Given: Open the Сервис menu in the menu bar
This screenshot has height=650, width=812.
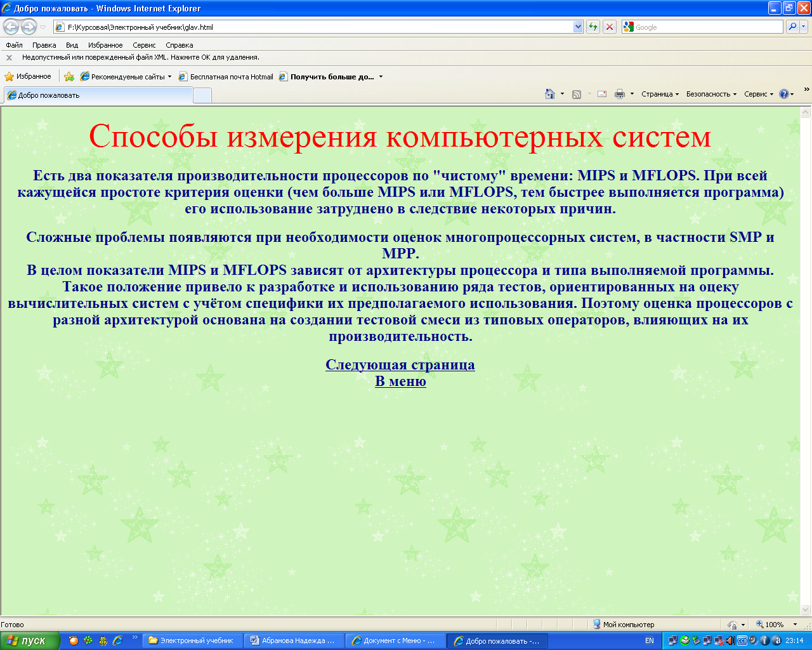Looking at the screenshot, I should coord(144,45).
